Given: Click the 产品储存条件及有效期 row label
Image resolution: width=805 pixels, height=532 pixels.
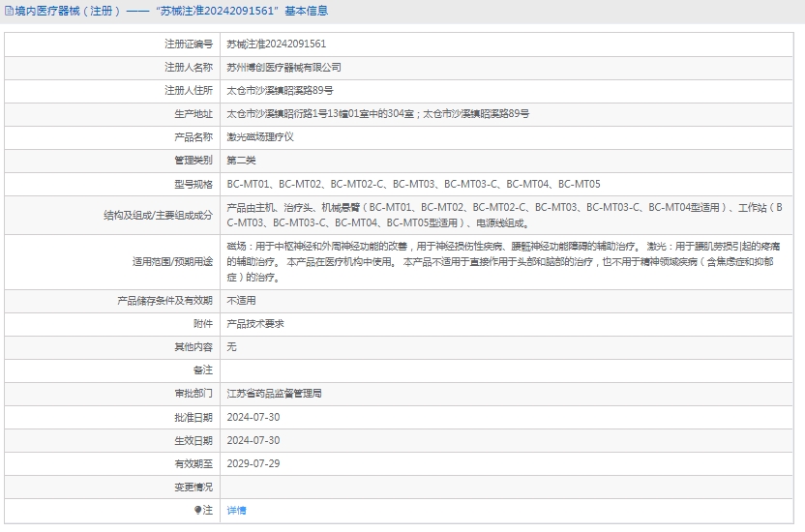Looking at the screenshot, I should point(164,301).
